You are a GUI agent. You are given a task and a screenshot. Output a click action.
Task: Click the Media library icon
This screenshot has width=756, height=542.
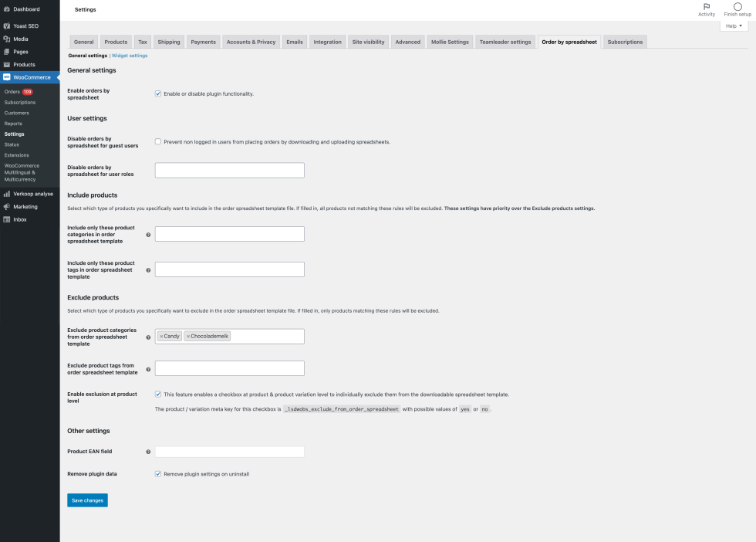[x=7, y=39]
